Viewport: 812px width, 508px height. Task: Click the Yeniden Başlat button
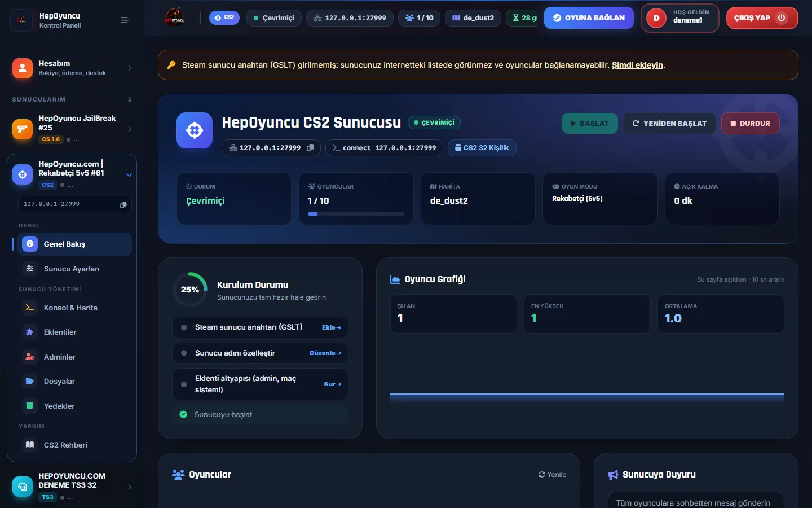click(x=669, y=123)
